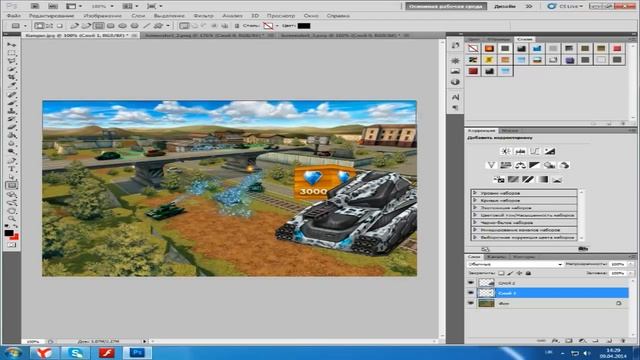
Task: Hide the Слой 2 layer via eye icon
Action: tap(471, 282)
